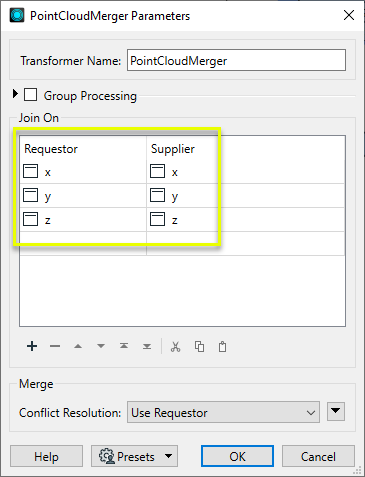The height and width of the screenshot is (477, 365).
Task: Open Help for PointCloudMerger
Action: pyautogui.click(x=46, y=456)
